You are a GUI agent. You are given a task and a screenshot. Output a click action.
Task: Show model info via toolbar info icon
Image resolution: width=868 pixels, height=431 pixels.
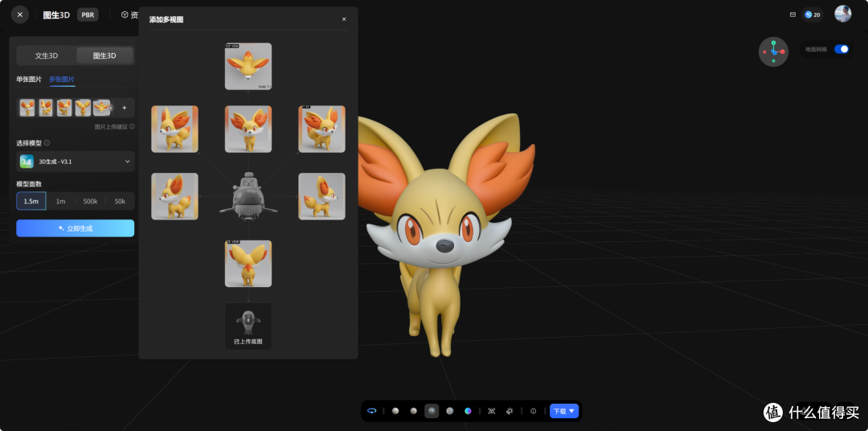tap(534, 411)
